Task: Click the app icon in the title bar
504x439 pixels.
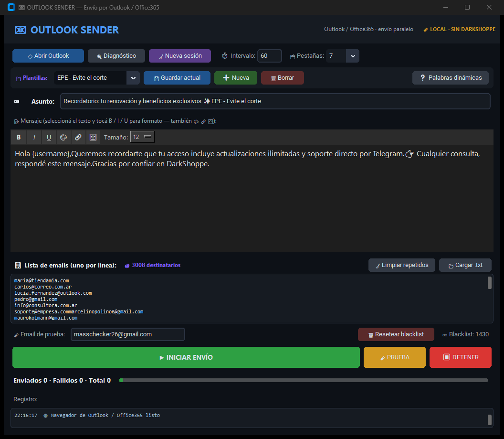Action: click(11, 7)
